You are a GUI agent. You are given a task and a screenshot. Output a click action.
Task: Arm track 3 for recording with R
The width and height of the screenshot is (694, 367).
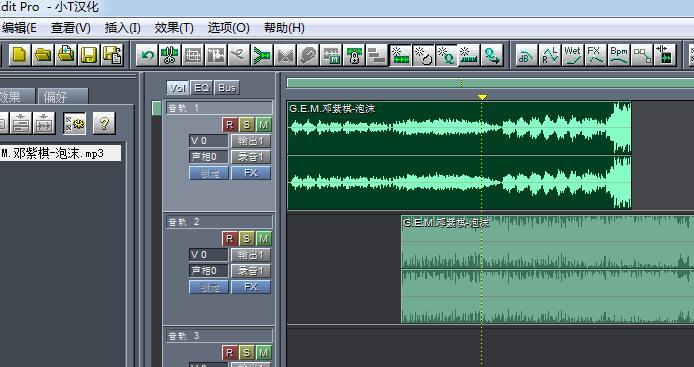[229, 353]
